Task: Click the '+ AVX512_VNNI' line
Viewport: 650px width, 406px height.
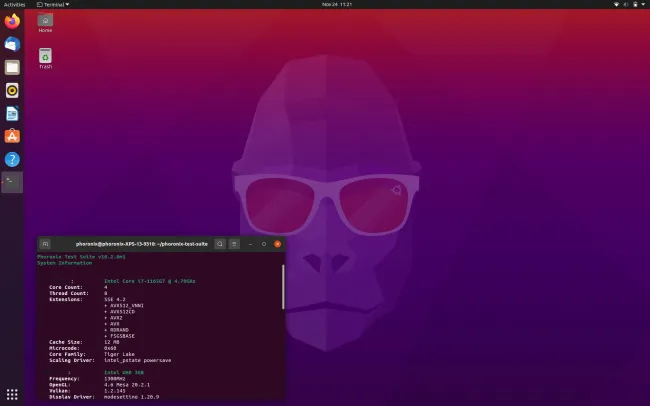Action: [124, 306]
